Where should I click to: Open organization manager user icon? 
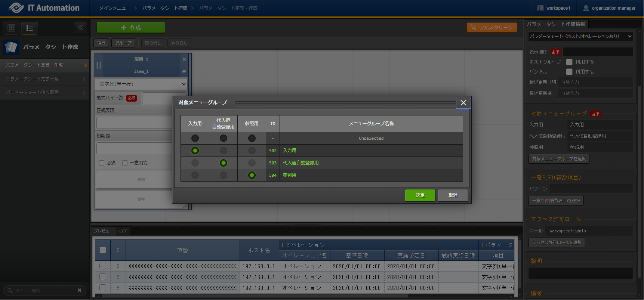pyautogui.click(x=586, y=8)
